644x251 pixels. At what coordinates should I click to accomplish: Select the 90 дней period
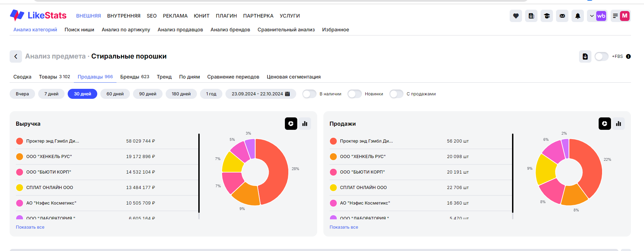[x=148, y=94]
